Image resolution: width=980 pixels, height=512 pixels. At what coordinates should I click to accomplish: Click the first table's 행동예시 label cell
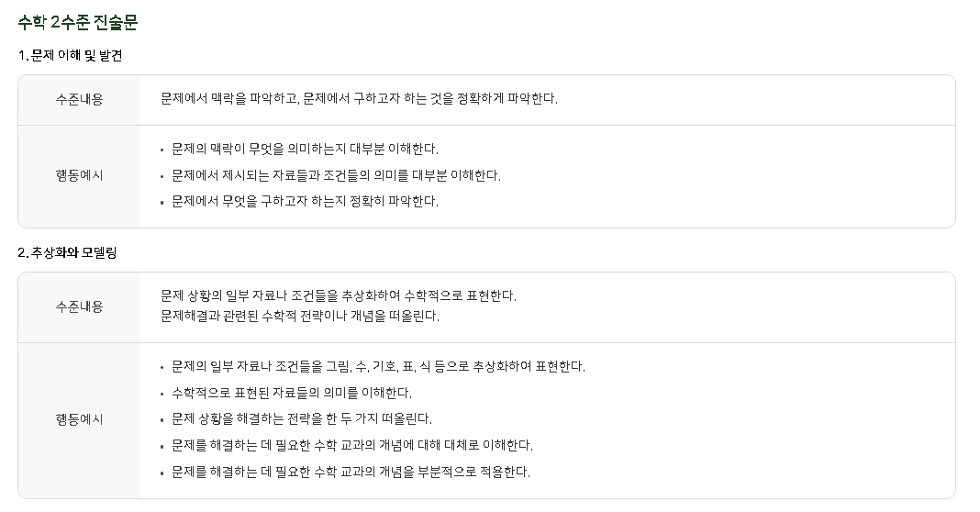80,176
